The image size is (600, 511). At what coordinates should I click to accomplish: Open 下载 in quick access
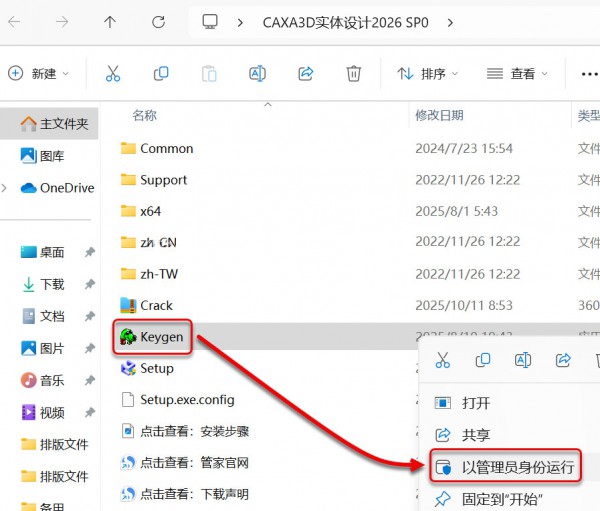point(43,284)
